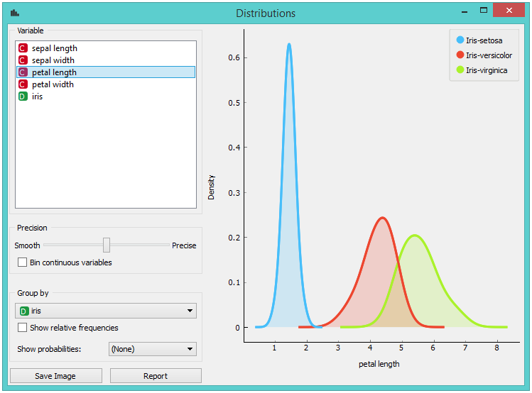Click the Distributions widget icon in title bar
This screenshot has width=532, height=393.
[15, 13]
